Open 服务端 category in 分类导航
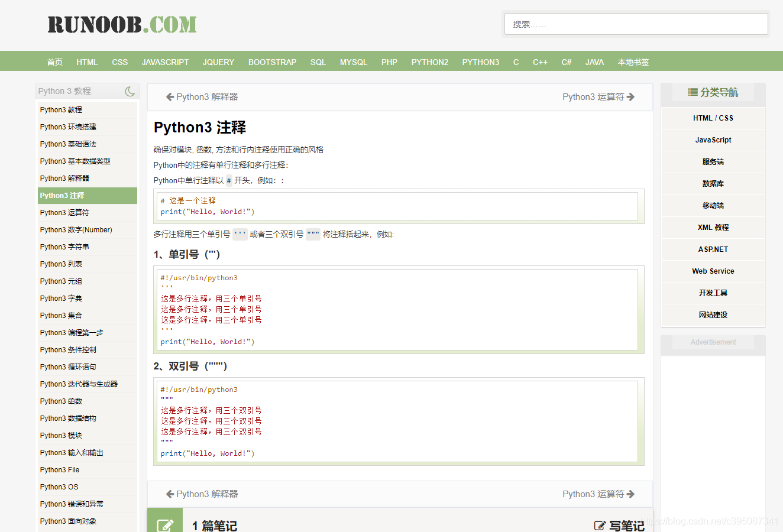 [713, 162]
